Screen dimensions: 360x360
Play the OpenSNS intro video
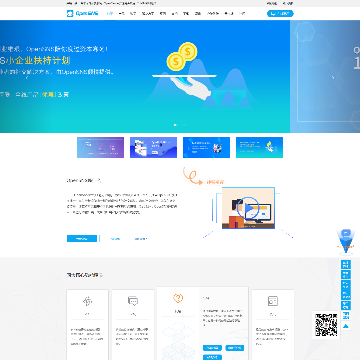[x=248, y=208]
